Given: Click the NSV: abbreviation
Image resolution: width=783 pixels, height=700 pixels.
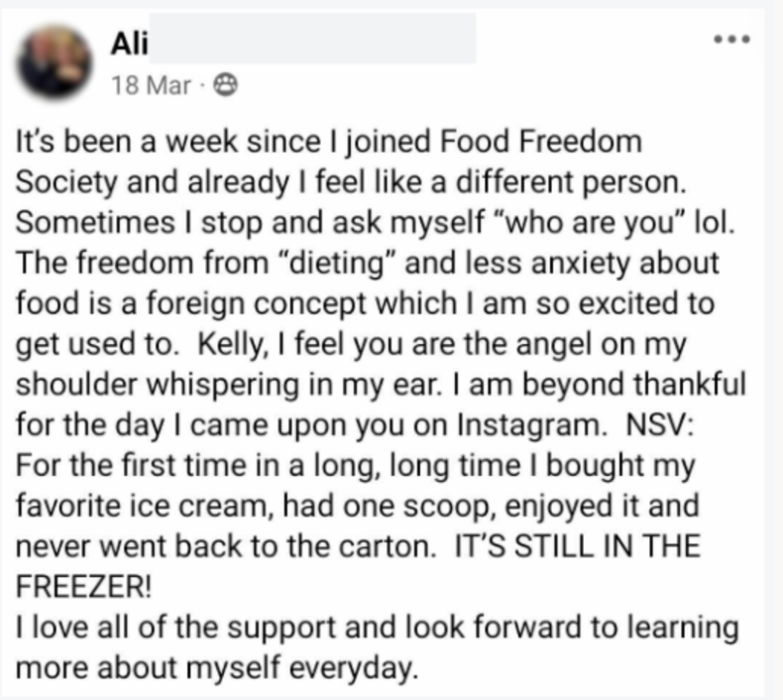Looking at the screenshot, I should [660, 425].
